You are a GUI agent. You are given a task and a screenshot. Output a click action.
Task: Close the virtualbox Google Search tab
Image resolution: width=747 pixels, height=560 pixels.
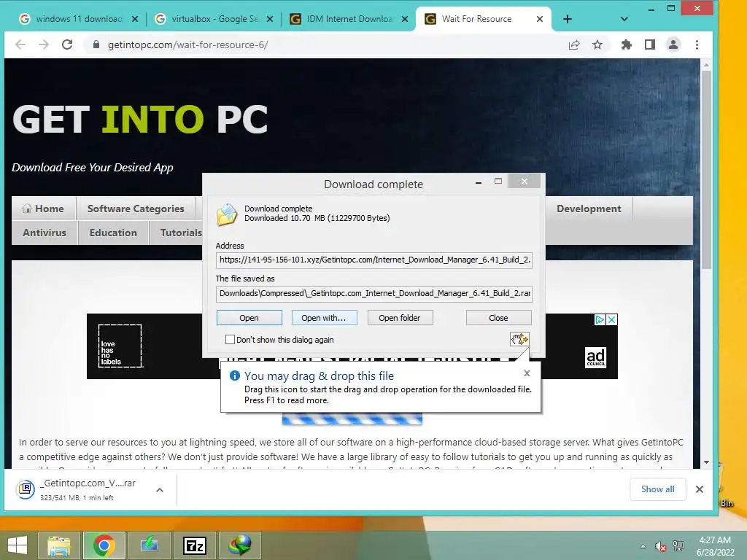(270, 19)
